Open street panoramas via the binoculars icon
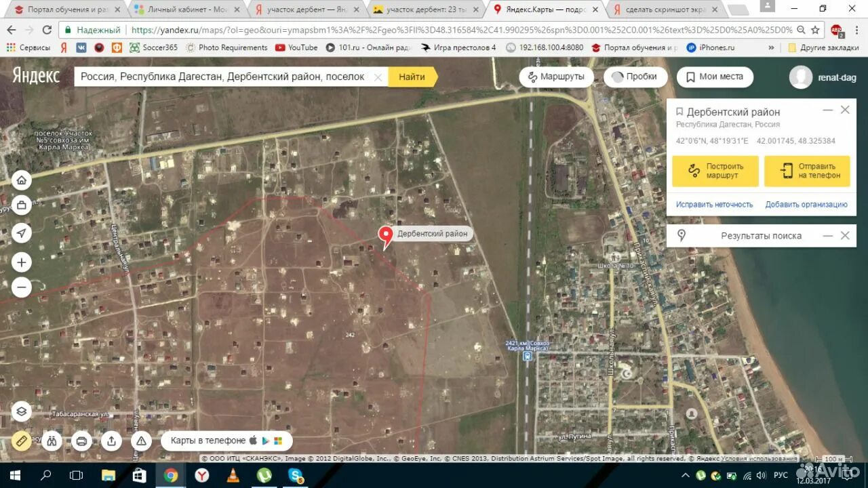 click(x=52, y=441)
